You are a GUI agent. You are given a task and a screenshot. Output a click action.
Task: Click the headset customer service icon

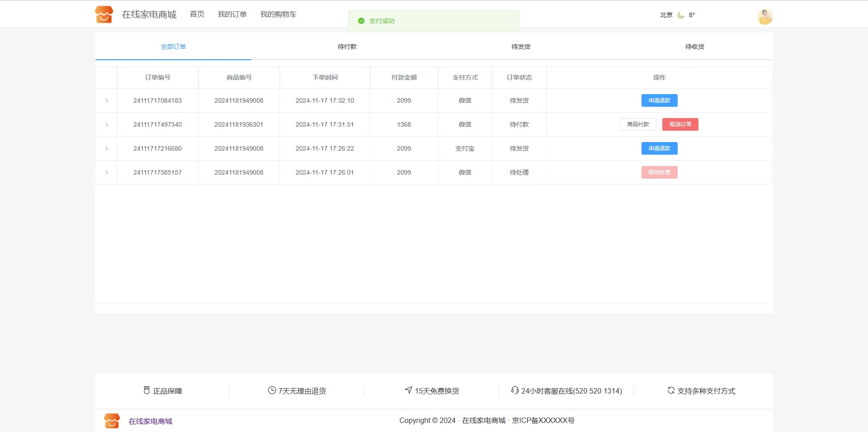(x=514, y=390)
